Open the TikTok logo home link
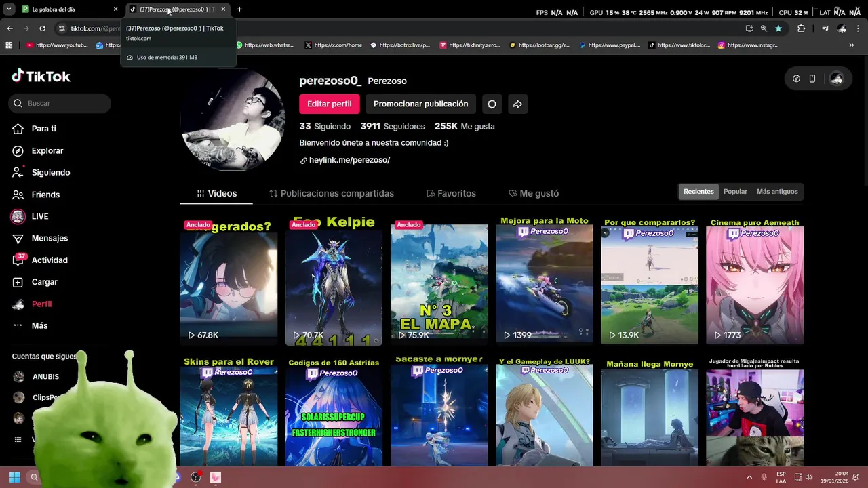The height and width of the screenshot is (488, 868). pos(41,77)
